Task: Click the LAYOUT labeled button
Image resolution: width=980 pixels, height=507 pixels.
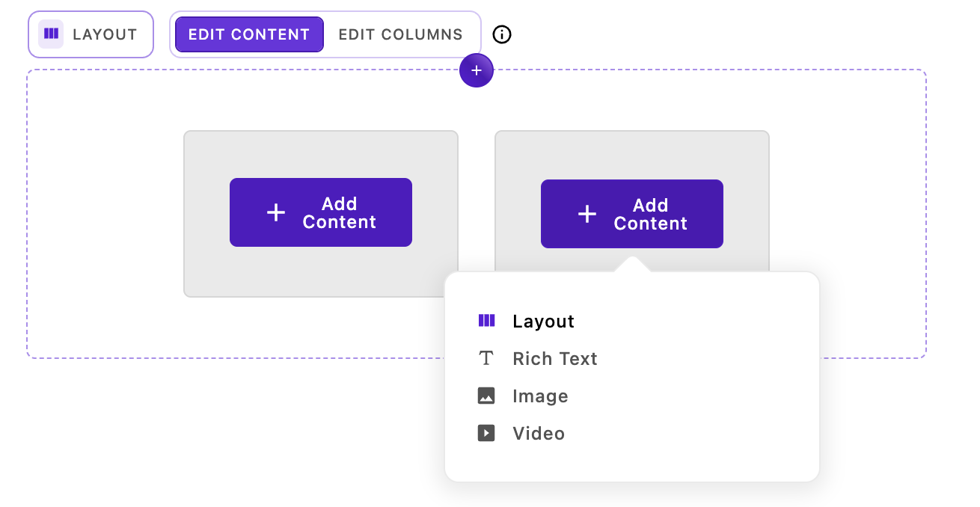Action: coord(91,34)
